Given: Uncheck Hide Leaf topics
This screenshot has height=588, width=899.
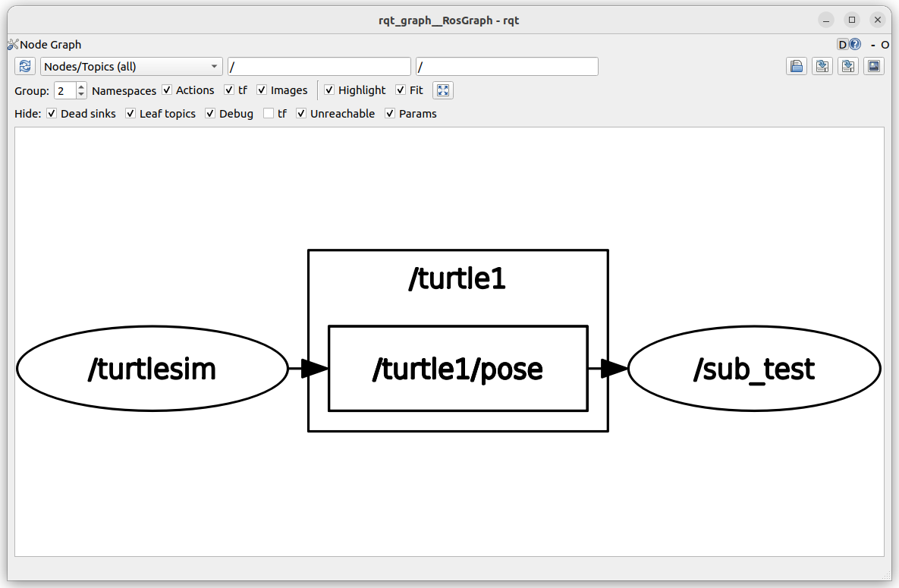Looking at the screenshot, I should (130, 114).
